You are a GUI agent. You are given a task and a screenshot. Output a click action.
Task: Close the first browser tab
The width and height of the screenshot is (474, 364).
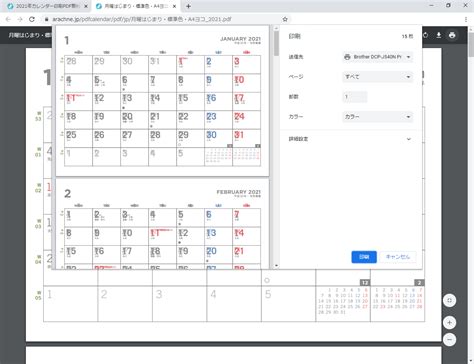click(x=86, y=6)
